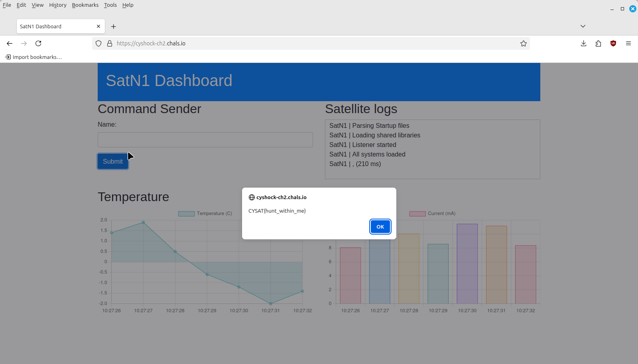The image size is (638, 364).
Task: Toggle the Current (mA) legend dataset
Action: click(432, 213)
